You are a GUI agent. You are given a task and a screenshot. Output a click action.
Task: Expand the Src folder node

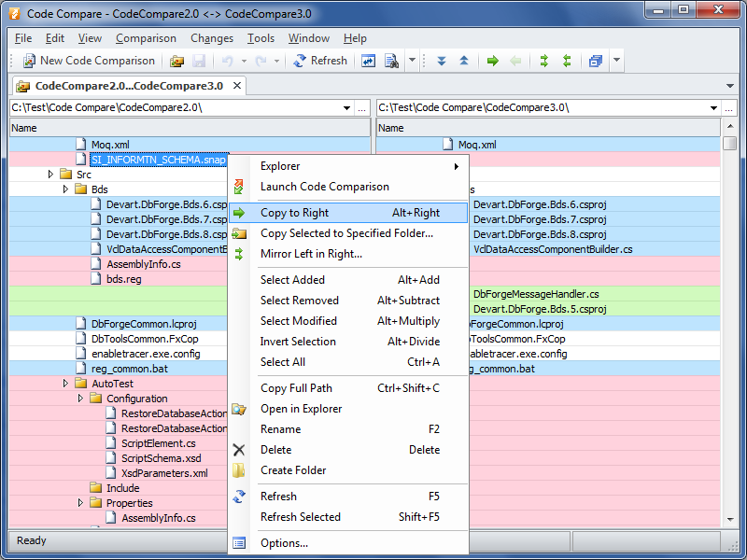[x=50, y=175]
